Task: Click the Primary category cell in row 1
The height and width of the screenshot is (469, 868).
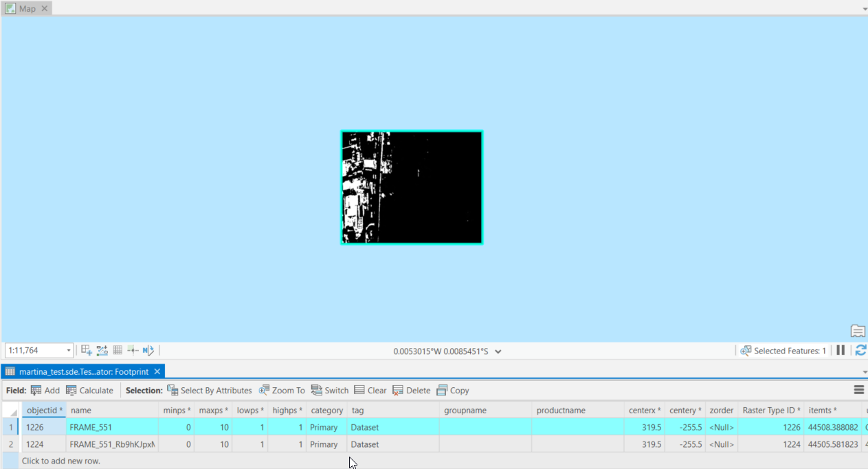Action: point(327,427)
